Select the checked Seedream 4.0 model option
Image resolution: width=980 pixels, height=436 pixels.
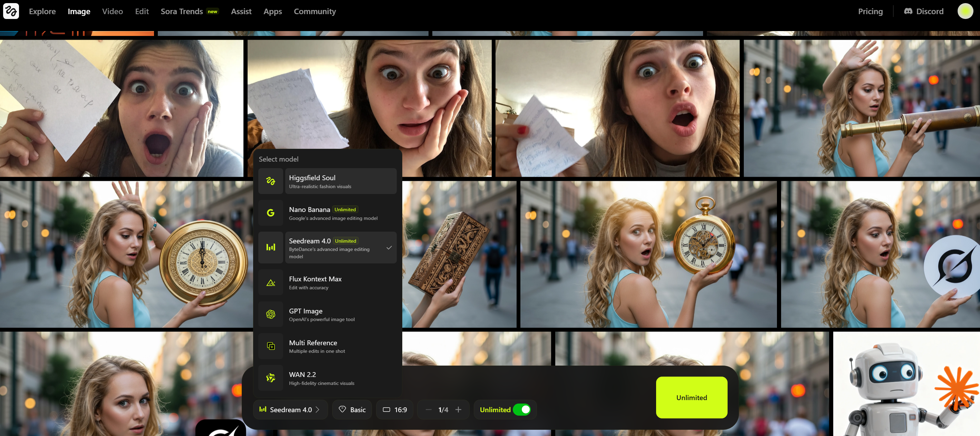[x=340, y=248]
